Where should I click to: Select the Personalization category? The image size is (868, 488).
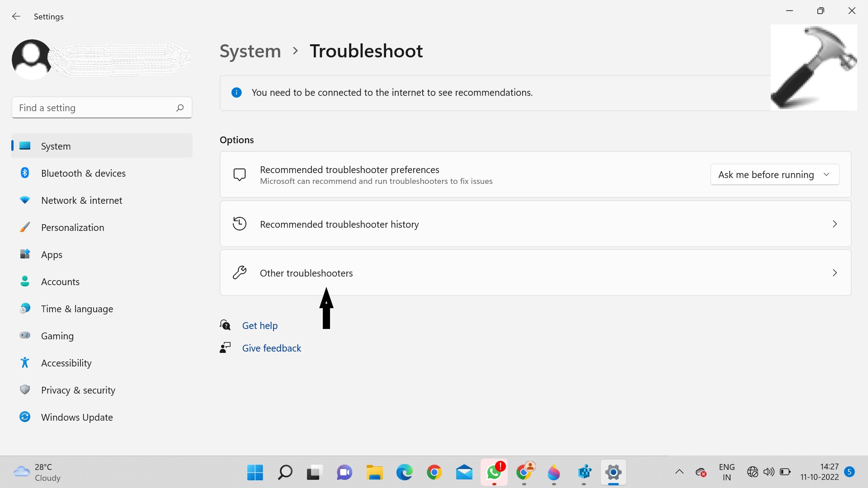(72, 227)
